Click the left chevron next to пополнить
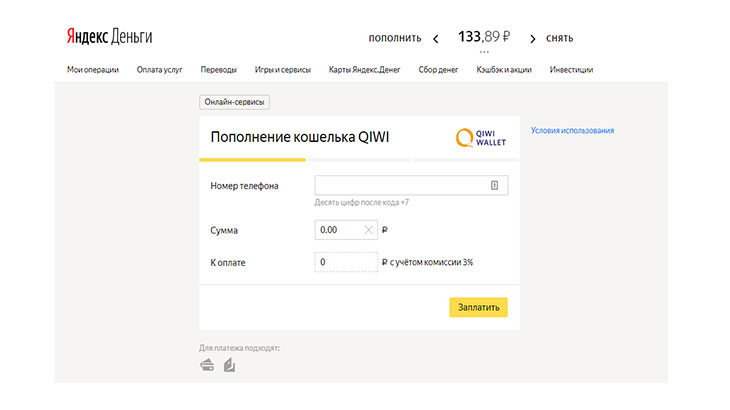Screen dimensions: 730x410 pyautogui.click(x=436, y=39)
